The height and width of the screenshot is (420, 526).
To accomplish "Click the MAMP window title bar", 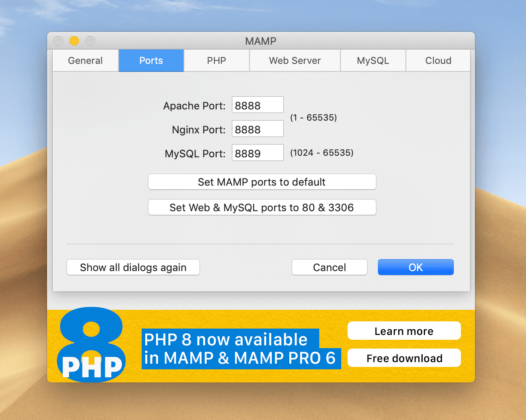I will click(x=261, y=41).
